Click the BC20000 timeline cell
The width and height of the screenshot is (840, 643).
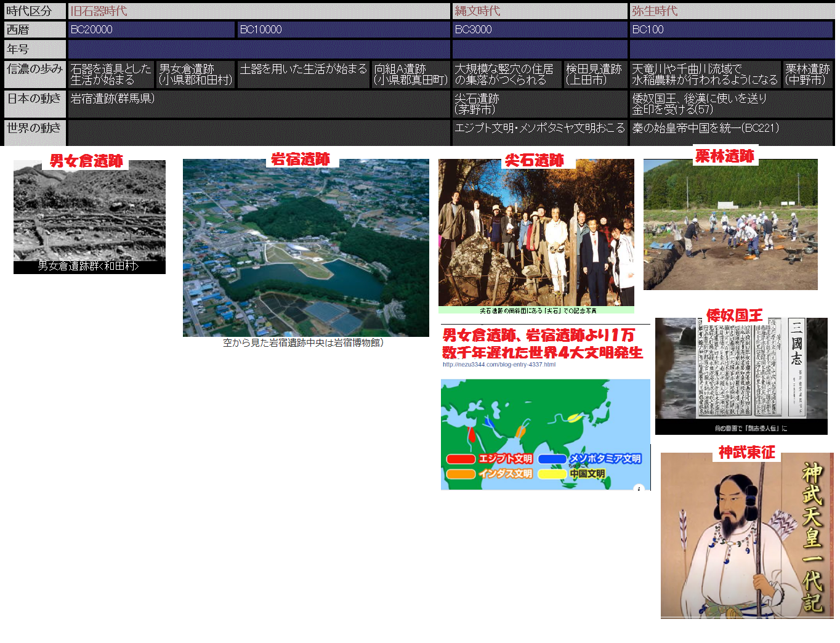coord(151,30)
